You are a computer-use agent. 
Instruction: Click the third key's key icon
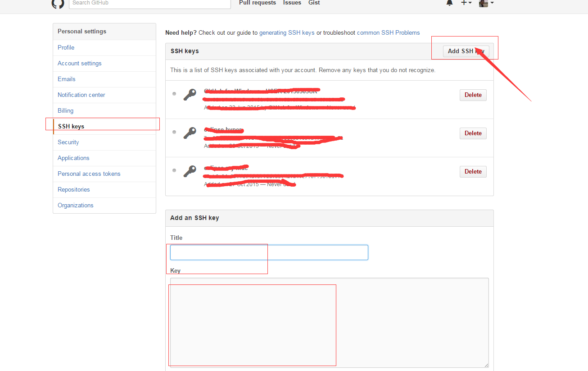pos(190,171)
